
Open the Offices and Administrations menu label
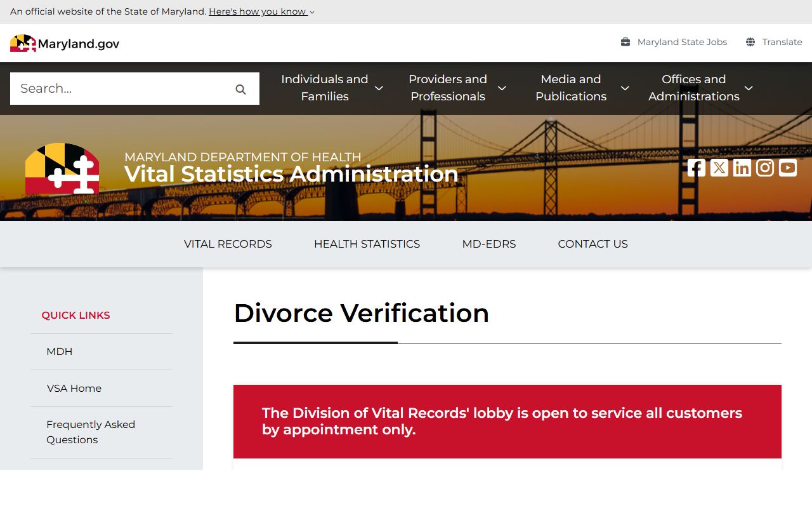pos(694,88)
